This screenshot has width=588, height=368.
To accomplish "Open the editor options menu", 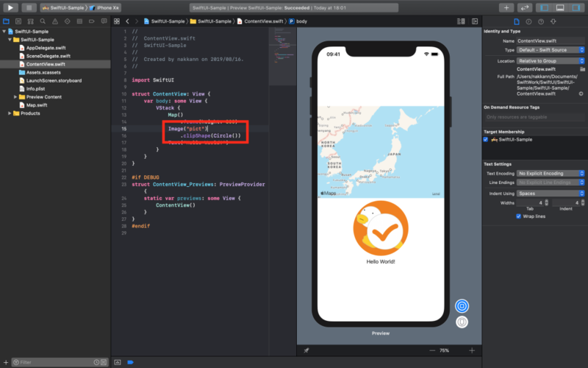I will 462,21.
